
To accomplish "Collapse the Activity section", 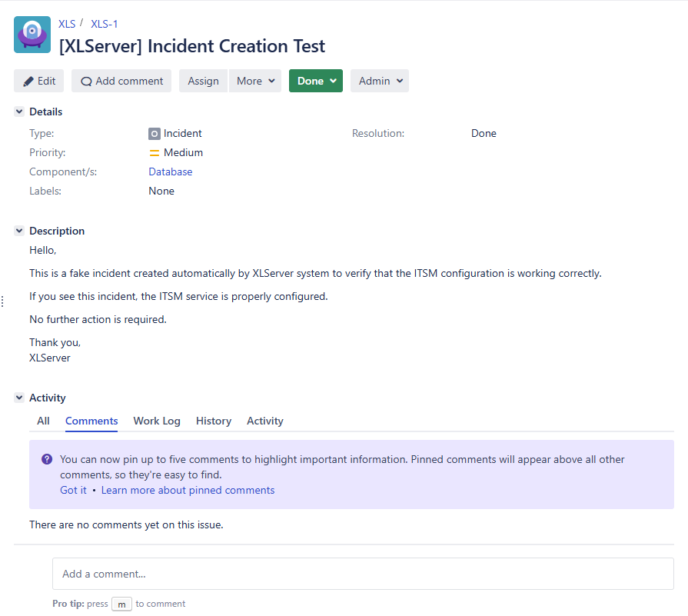I will pos(18,398).
